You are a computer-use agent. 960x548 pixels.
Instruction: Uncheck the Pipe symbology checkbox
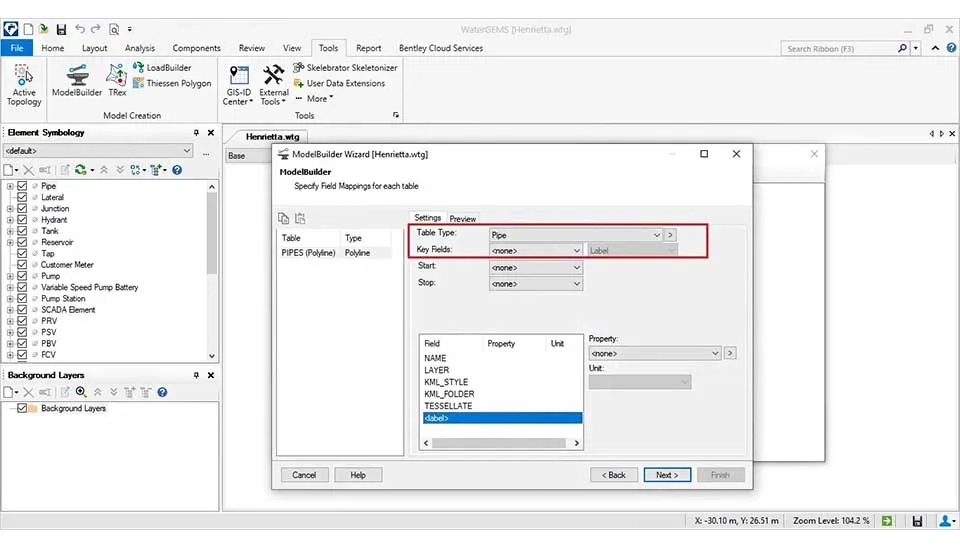click(x=22, y=186)
